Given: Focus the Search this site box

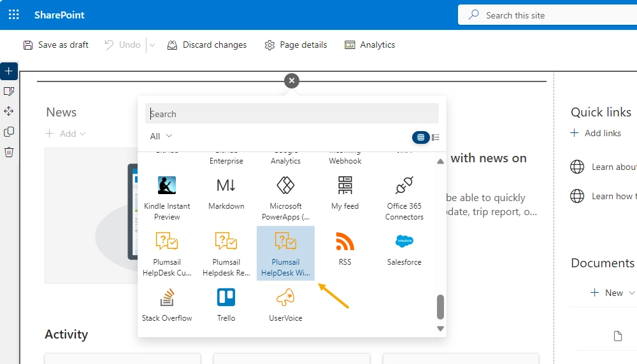Looking at the screenshot, I should pyautogui.click(x=547, y=15).
